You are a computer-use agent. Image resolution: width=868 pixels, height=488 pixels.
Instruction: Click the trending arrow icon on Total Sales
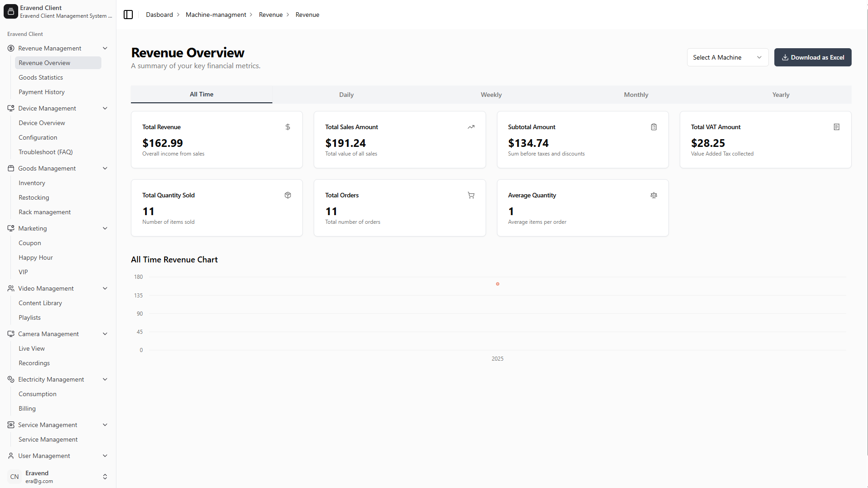click(x=471, y=127)
